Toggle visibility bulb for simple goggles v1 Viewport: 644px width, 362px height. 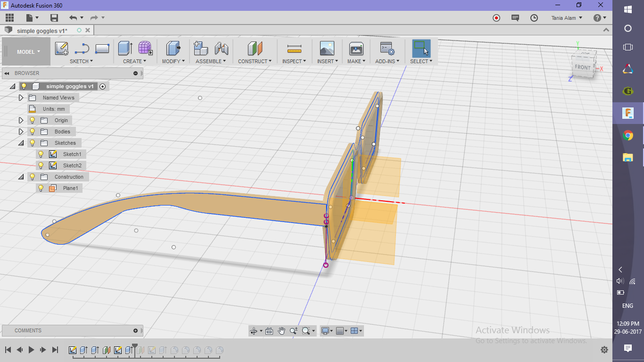[24, 86]
